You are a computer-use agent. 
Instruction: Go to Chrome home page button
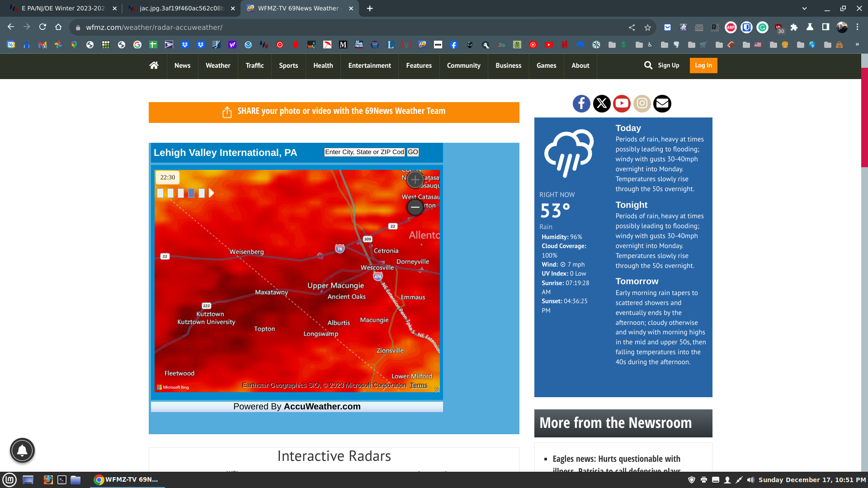(x=58, y=27)
